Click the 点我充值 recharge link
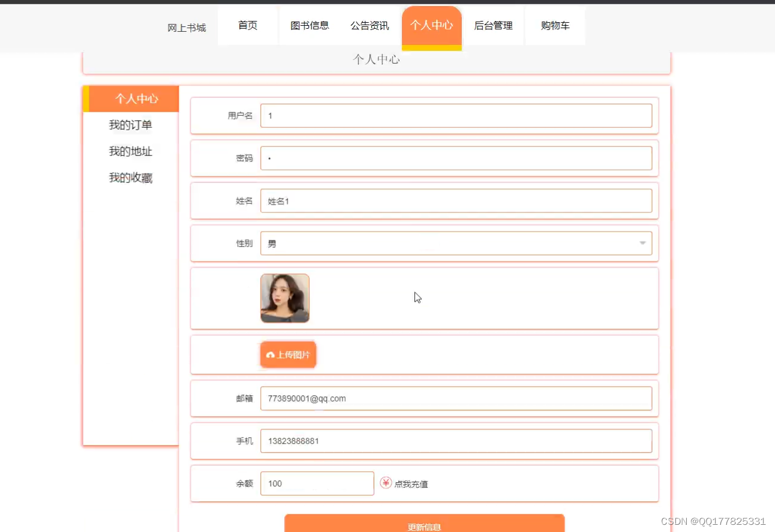 pyautogui.click(x=411, y=484)
